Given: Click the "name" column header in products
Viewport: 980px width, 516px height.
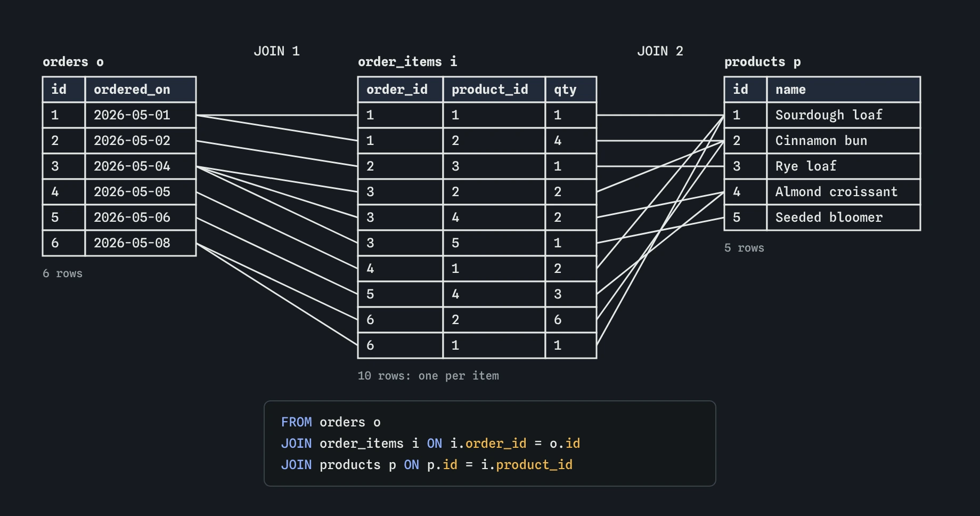Looking at the screenshot, I should pos(844,90).
